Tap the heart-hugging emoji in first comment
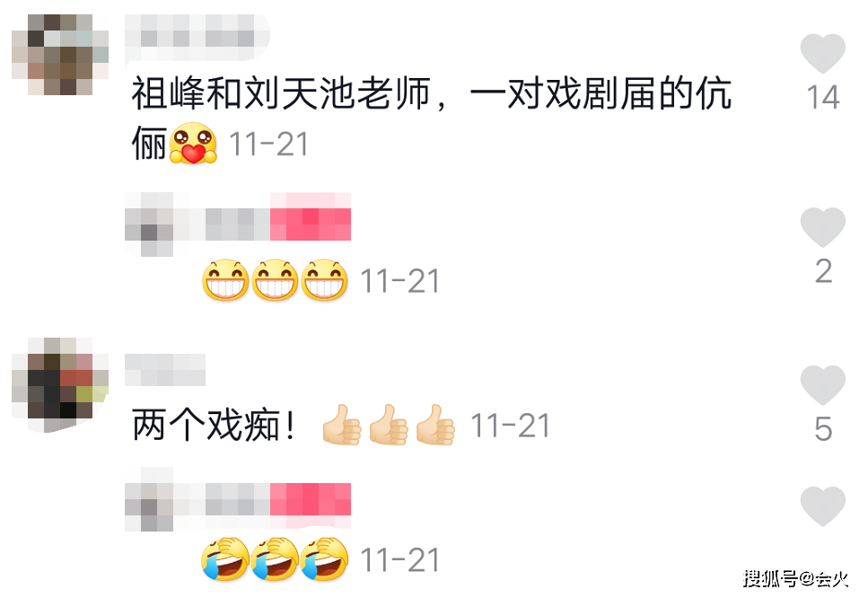This screenshot has height=598, width=868. [193, 144]
